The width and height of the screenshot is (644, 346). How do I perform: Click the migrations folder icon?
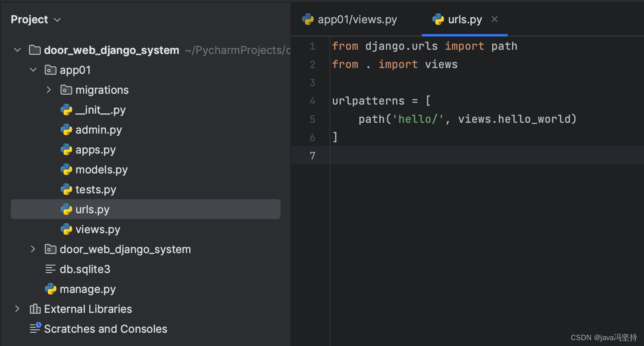[66, 90]
